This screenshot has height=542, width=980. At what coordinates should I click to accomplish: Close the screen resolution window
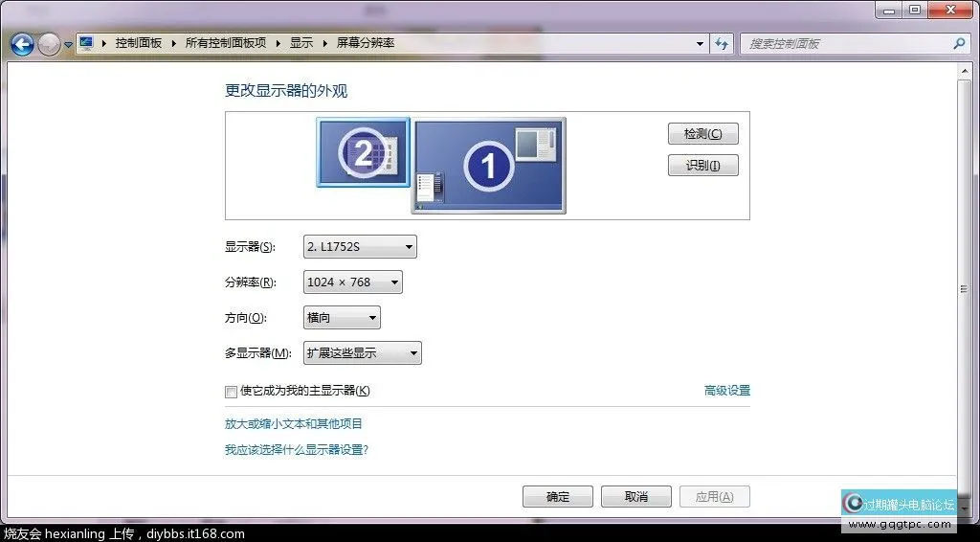point(950,10)
